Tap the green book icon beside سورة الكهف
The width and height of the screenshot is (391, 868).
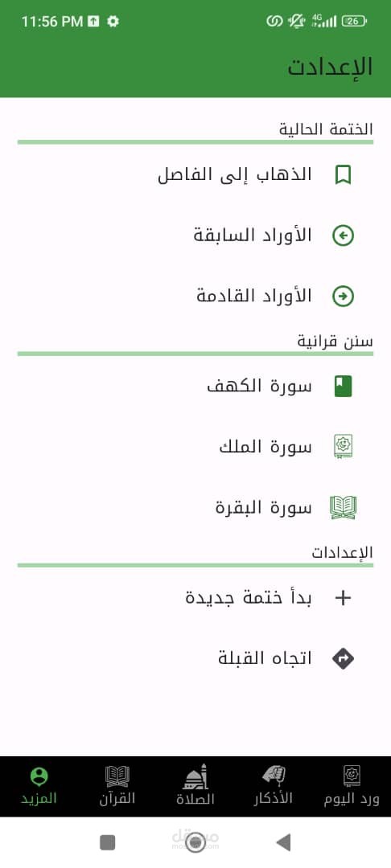343,387
